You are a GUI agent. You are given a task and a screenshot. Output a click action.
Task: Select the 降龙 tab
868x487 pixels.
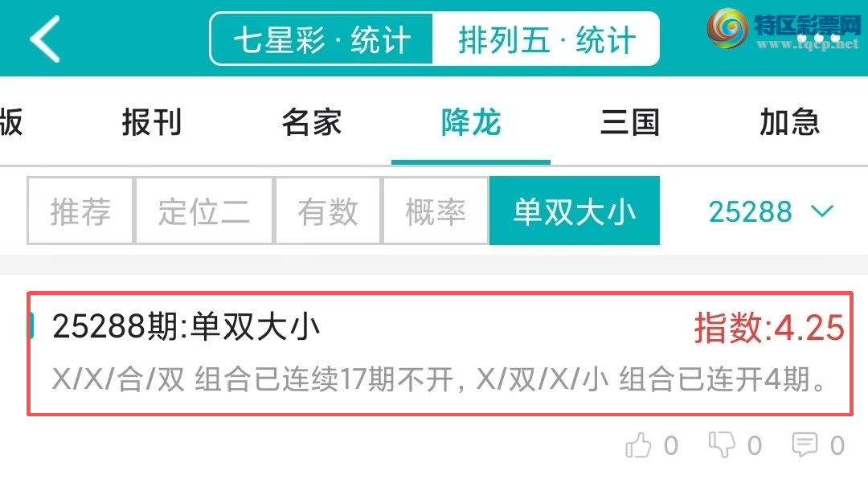(x=471, y=122)
